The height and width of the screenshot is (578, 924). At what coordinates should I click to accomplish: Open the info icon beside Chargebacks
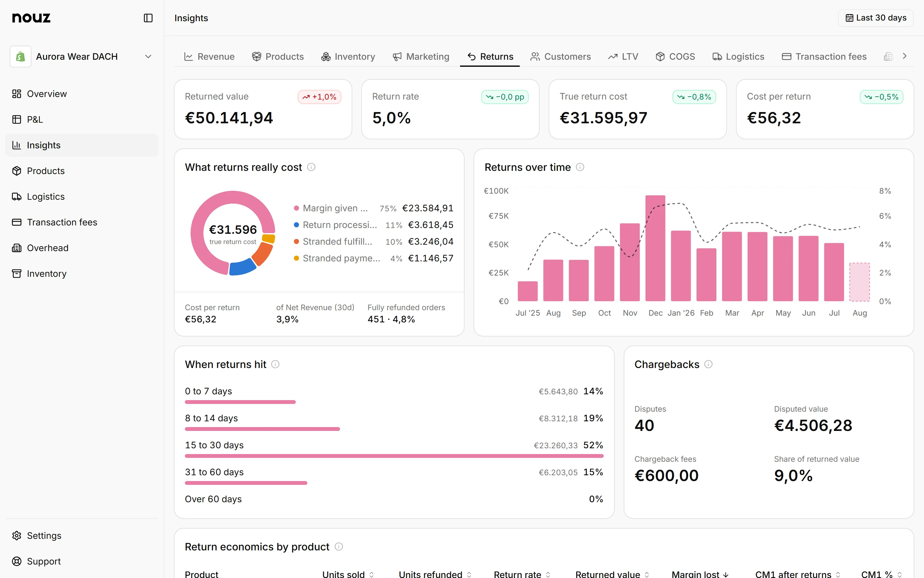click(x=708, y=364)
